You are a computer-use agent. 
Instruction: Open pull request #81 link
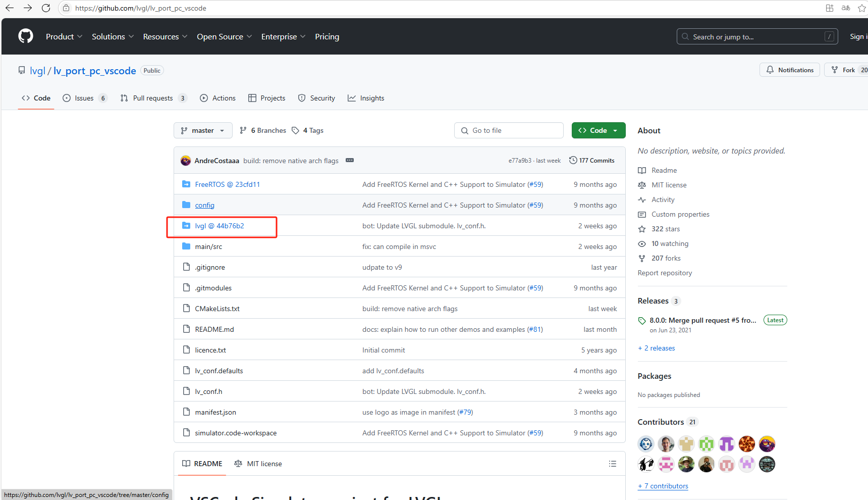(535, 329)
